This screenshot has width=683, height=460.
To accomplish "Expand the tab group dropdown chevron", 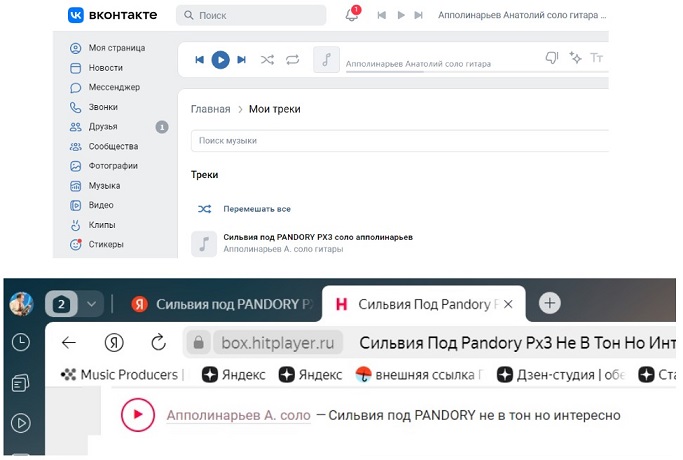I will [x=91, y=304].
